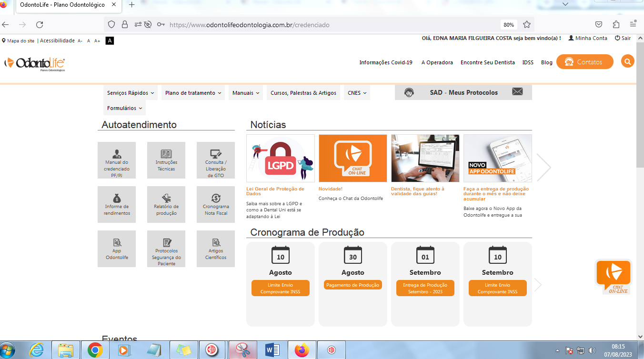
Task: Open the Novo App Odontolife news thumbnail
Action: (498, 158)
